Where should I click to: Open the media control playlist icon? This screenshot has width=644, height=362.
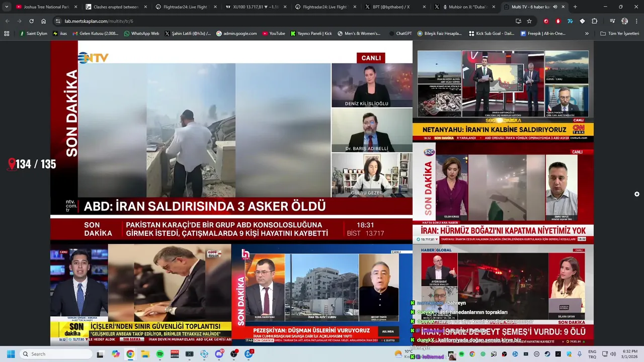pos(612,21)
